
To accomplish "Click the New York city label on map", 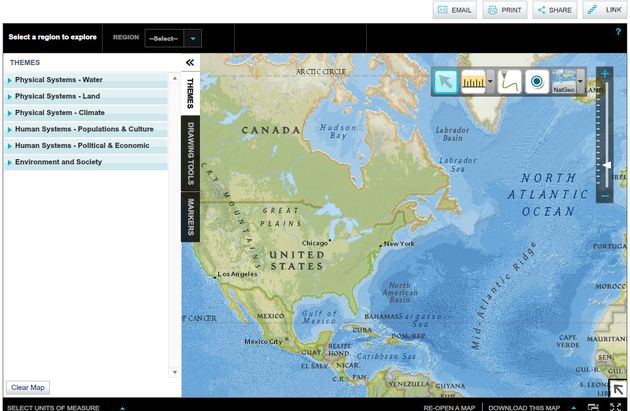I will (x=399, y=243).
